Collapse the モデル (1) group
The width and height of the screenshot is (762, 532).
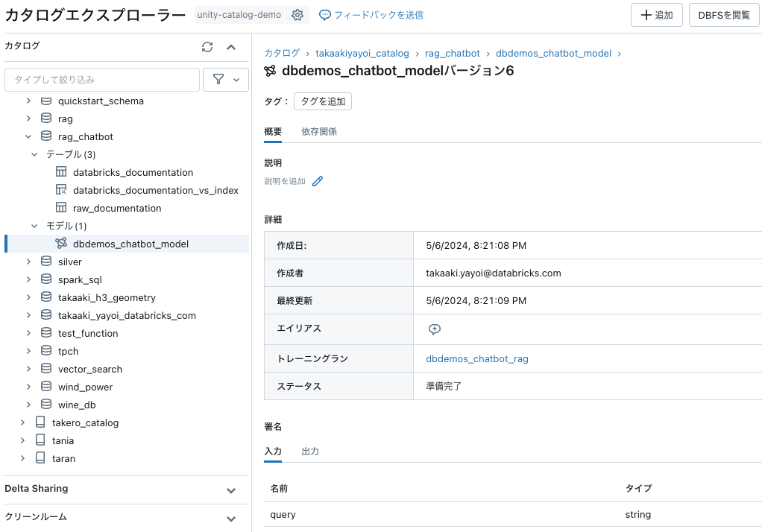click(34, 226)
